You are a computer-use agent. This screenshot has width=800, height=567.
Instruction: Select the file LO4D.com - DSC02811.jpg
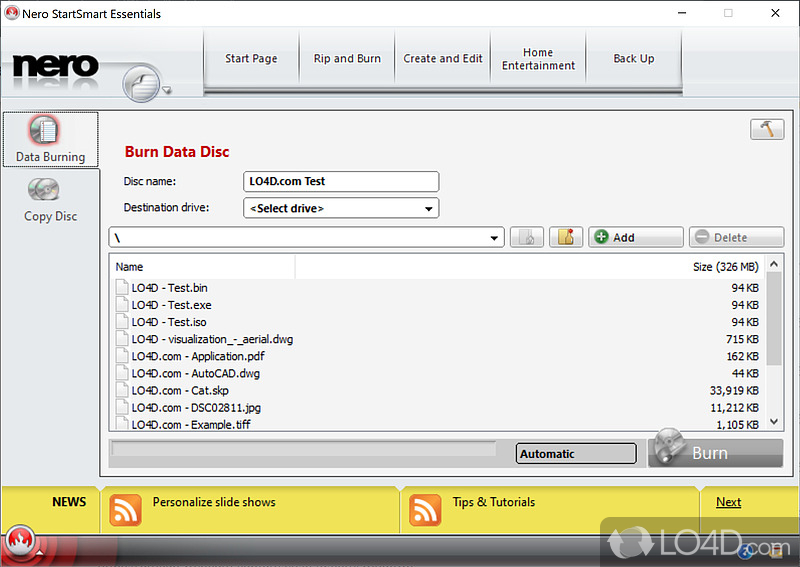[x=196, y=407]
